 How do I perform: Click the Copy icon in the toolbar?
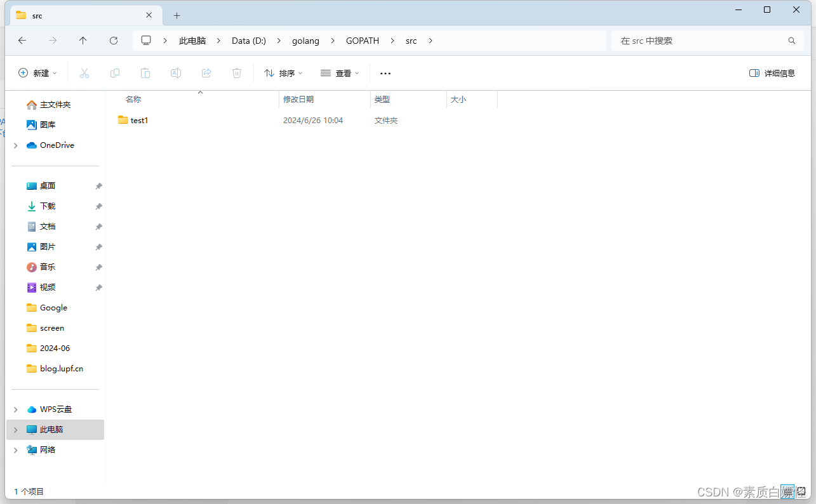pos(115,73)
